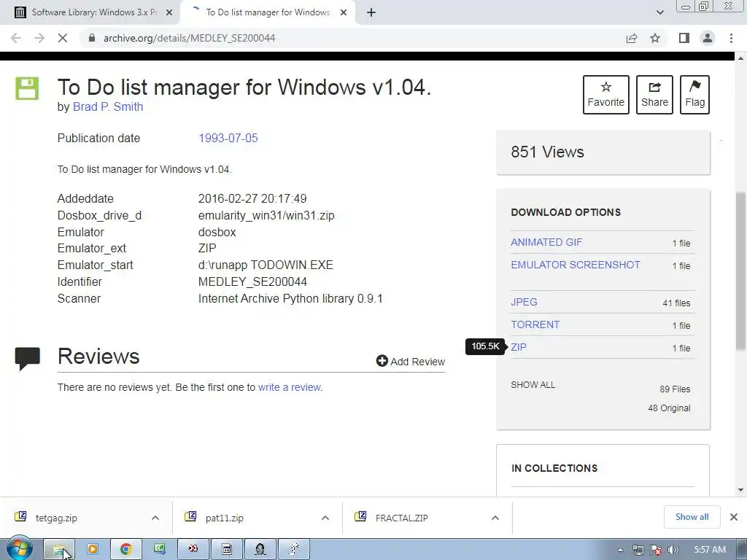Image resolution: width=747 pixels, height=560 pixels.
Task: Click the Action Center flag tray icon
Action: (x=656, y=550)
